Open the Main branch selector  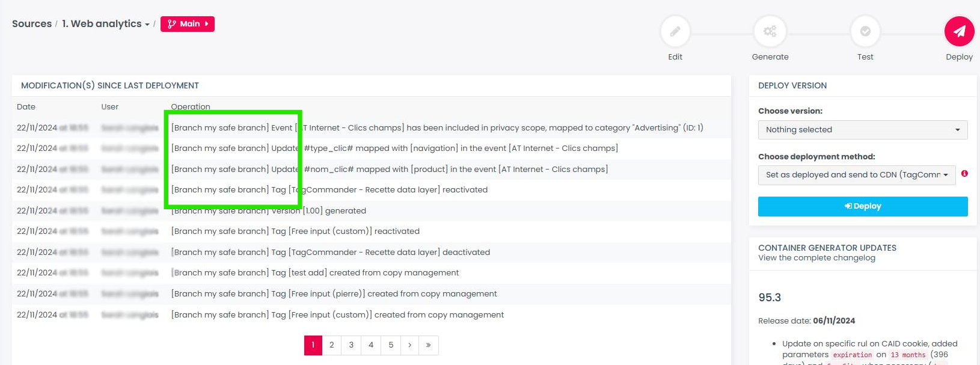pos(188,24)
